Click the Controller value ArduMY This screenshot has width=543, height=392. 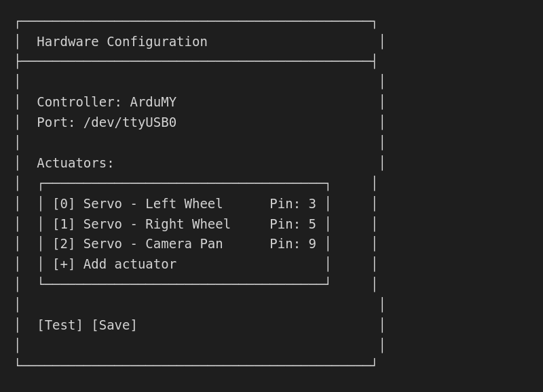pos(155,102)
